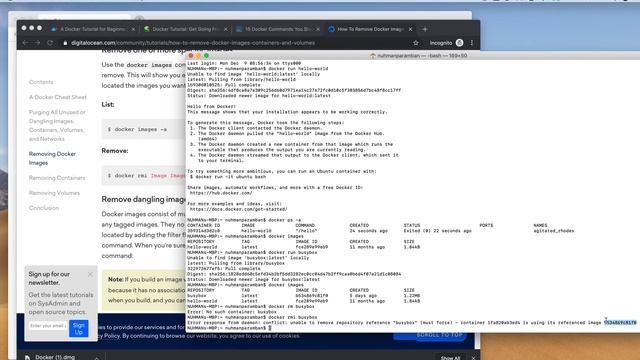Zoom the Terminal window with green button
Image resolution: width=640 pixels, height=360 pixels.
(x=206, y=56)
